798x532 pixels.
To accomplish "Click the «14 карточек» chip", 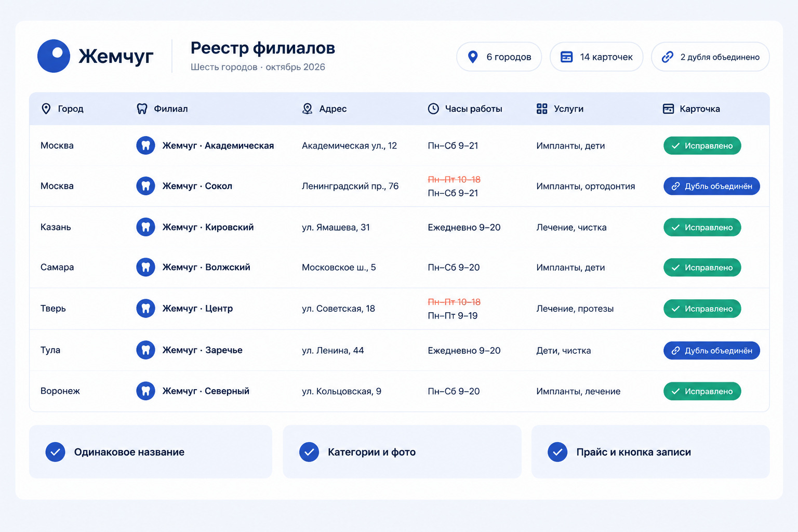I will [596, 57].
